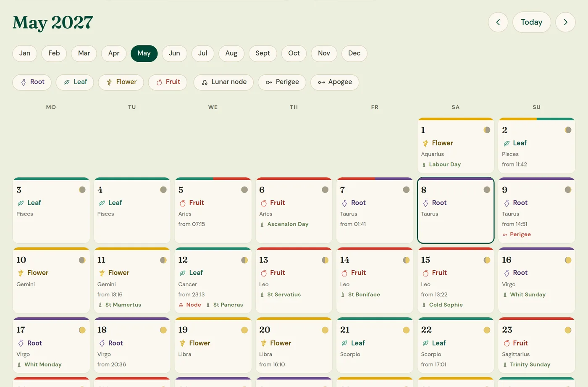Viewport: 588px width, 387px height.
Task: Click the root icon on May 7
Action: (x=344, y=203)
